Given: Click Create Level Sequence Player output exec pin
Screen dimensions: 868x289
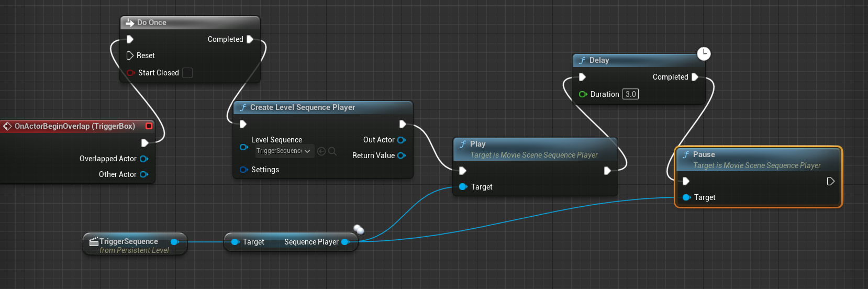Looking at the screenshot, I should pos(403,124).
